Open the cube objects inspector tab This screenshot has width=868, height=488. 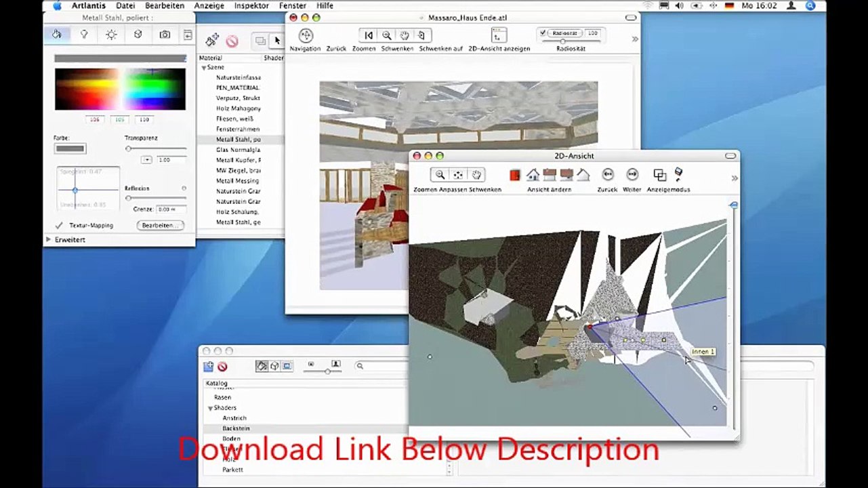tap(138, 34)
